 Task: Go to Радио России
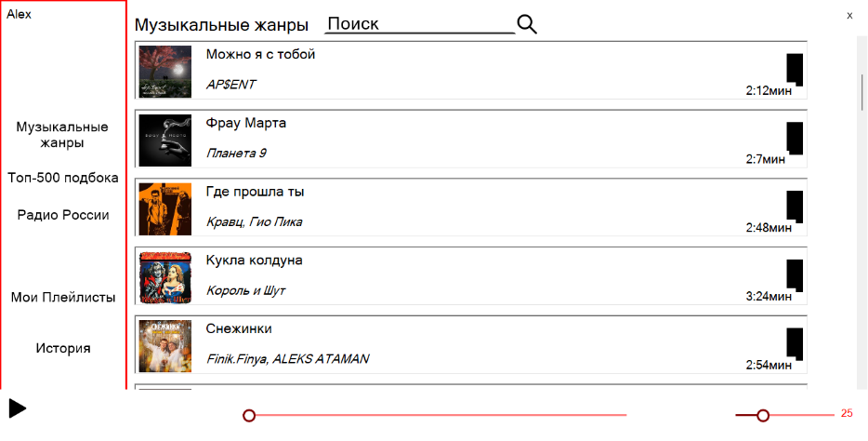(63, 215)
